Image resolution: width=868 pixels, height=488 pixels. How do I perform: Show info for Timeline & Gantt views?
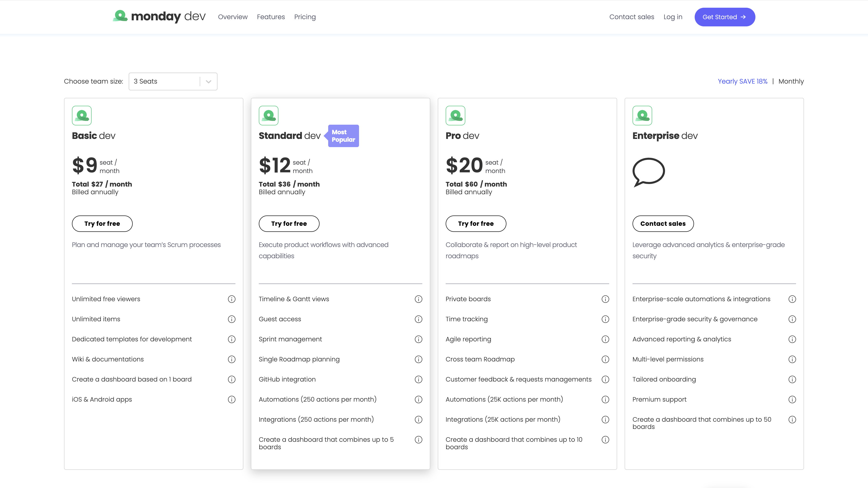(419, 299)
